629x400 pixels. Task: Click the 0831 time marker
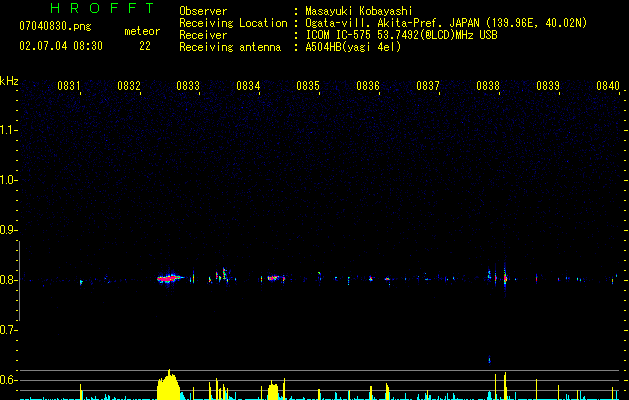(69, 86)
